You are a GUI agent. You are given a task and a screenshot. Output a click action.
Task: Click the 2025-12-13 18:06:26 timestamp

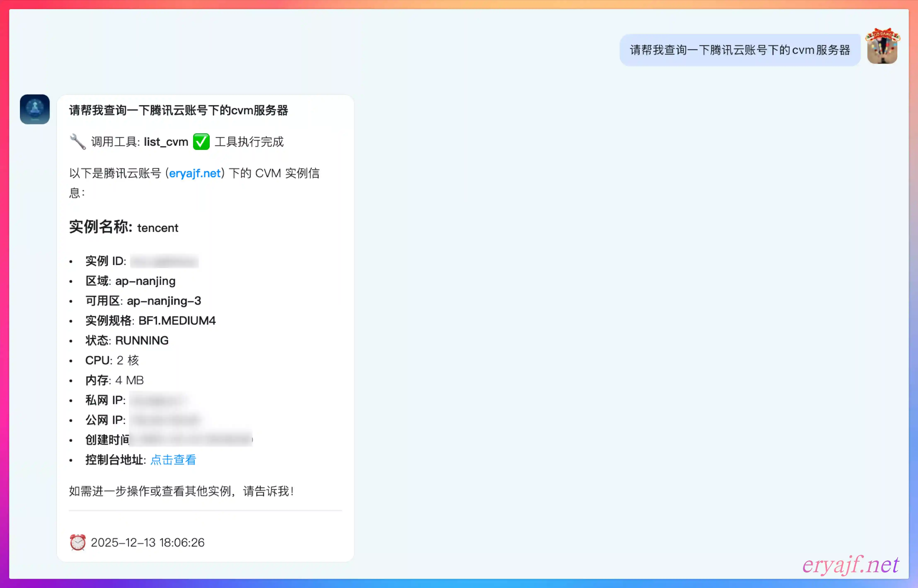[x=148, y=543]
